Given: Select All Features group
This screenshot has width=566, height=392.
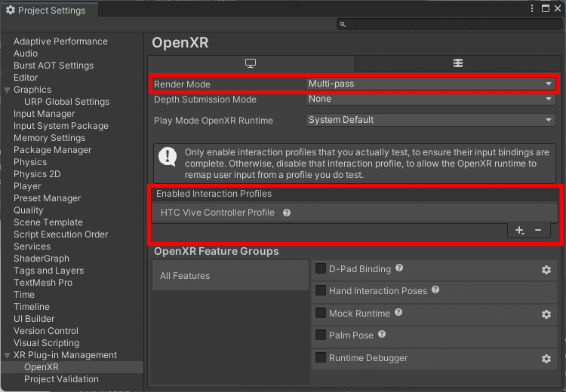Looking at the screenshot, I should [x=230, y=276].
